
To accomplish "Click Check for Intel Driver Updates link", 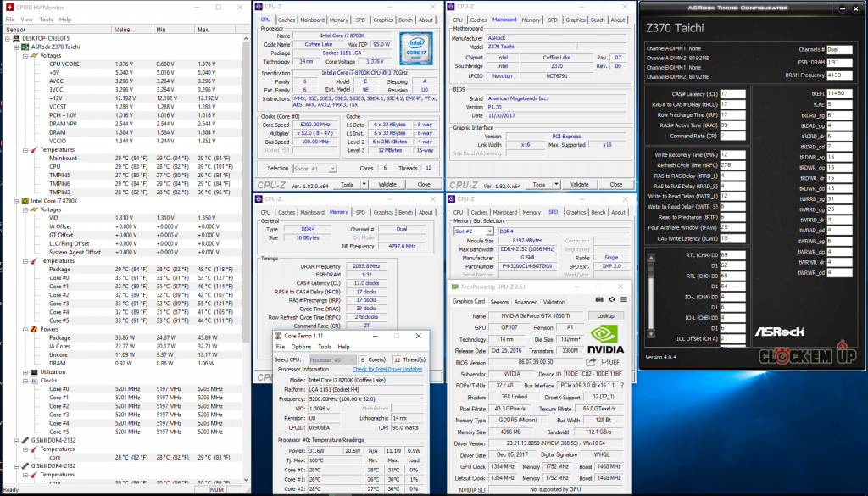I will [387, 369].
